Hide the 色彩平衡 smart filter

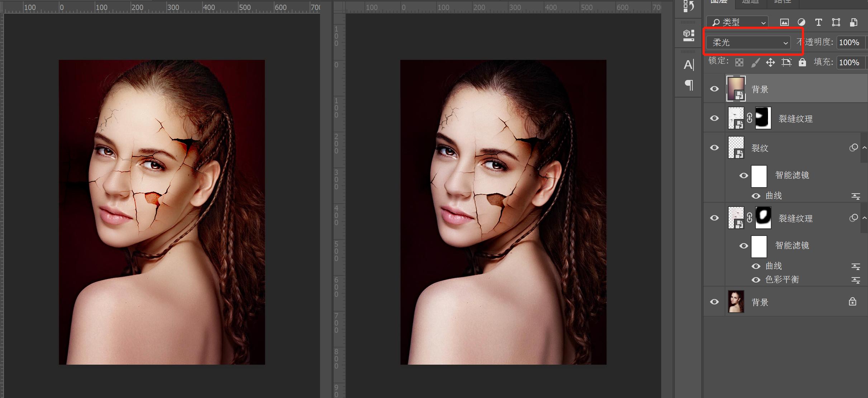[x=756, y=280]
